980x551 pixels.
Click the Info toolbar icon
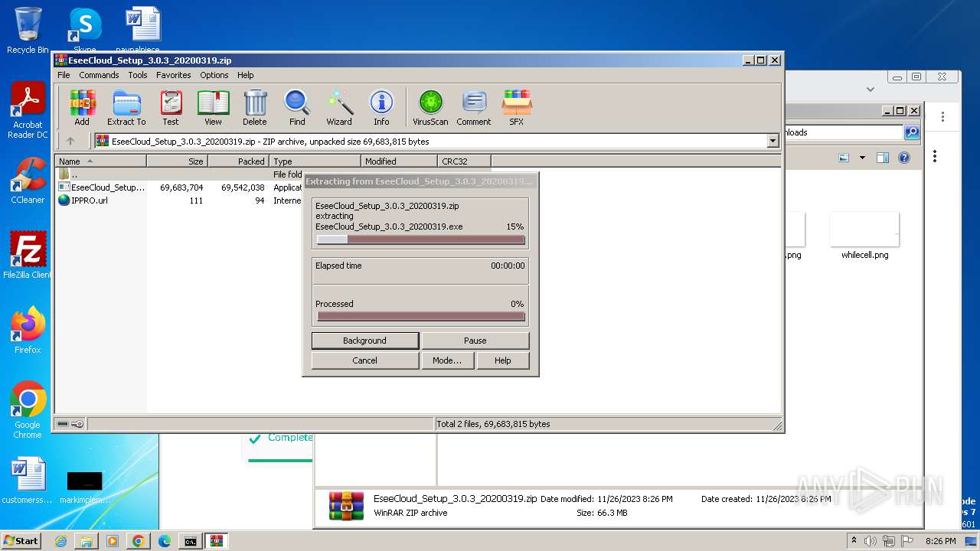pos(381,107)
